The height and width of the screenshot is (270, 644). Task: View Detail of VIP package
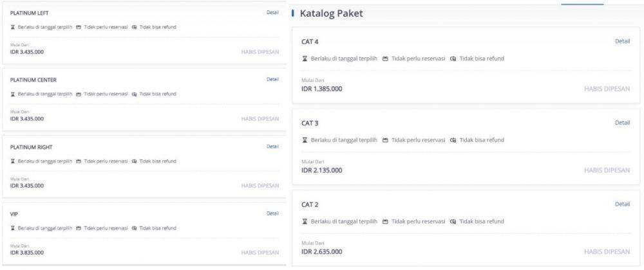coord(272,213)
